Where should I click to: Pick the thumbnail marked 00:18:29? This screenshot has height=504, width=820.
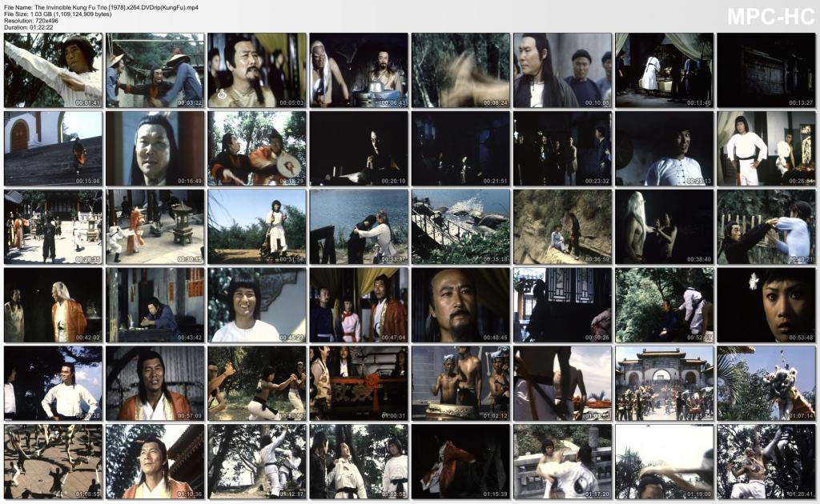(x=257, y=148)
